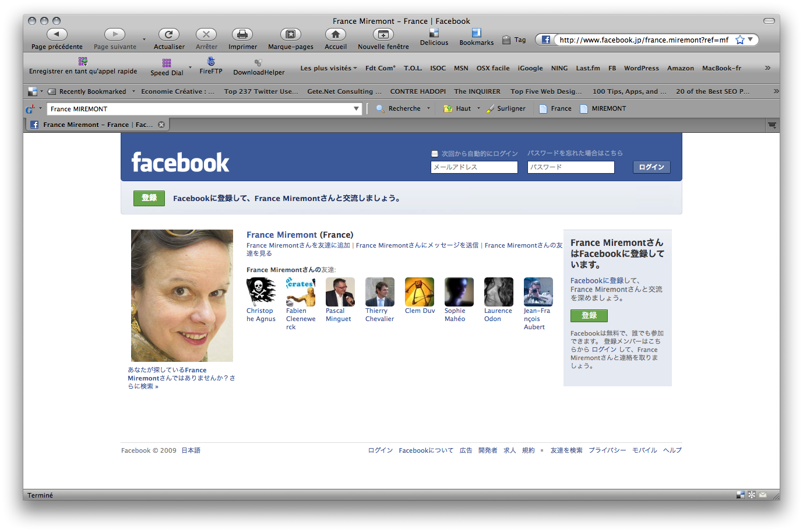
Task: Click the Facebook favicon in the address bar
Action: point(546,40)
